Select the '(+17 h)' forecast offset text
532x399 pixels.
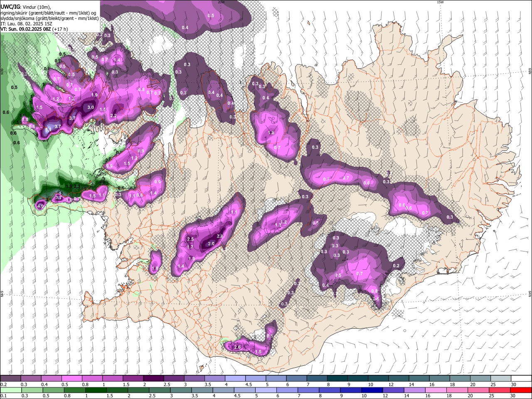point(59,29)
